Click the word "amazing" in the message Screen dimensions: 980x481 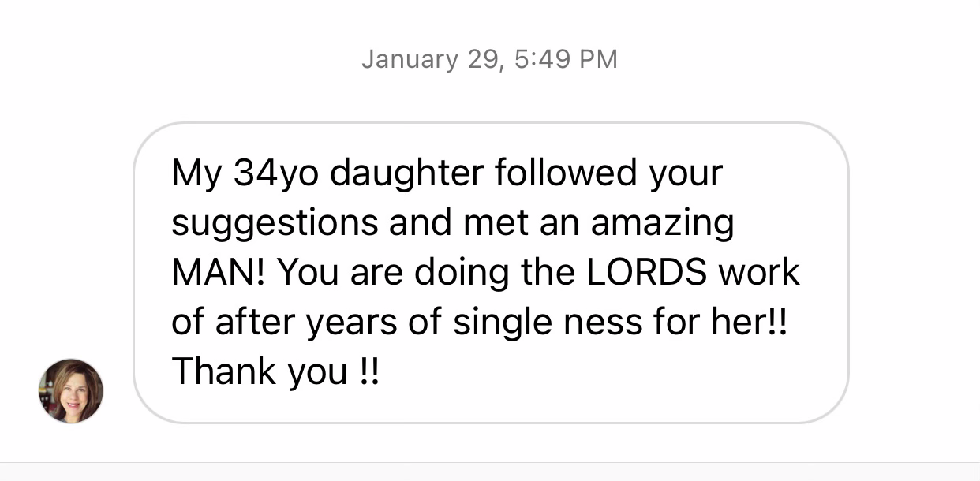(x=662, y=223)
